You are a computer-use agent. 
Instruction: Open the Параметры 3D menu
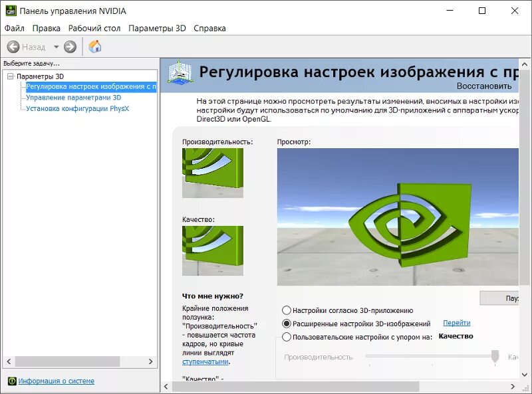pyautogui.click(x=157, y=28)
